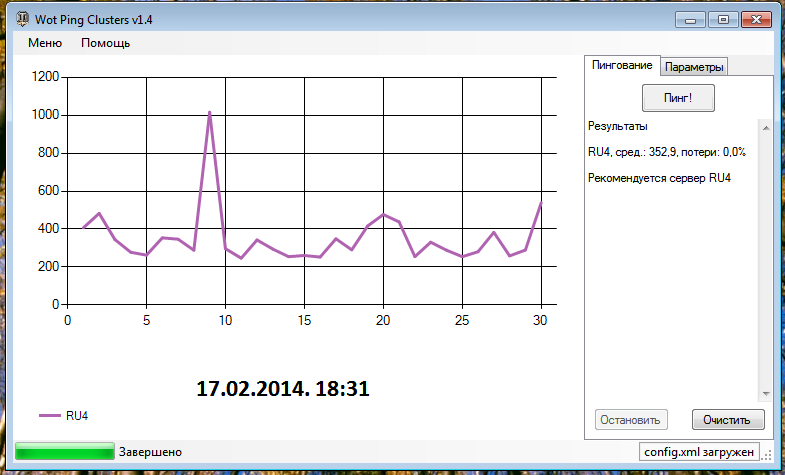Switch to the Параметры tab

coord(694,67)
